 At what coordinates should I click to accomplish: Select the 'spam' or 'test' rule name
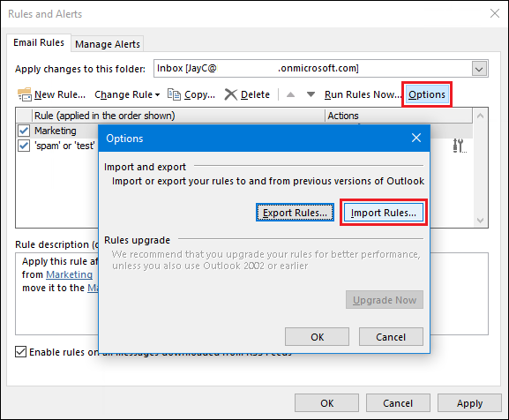tap(64, 146)
